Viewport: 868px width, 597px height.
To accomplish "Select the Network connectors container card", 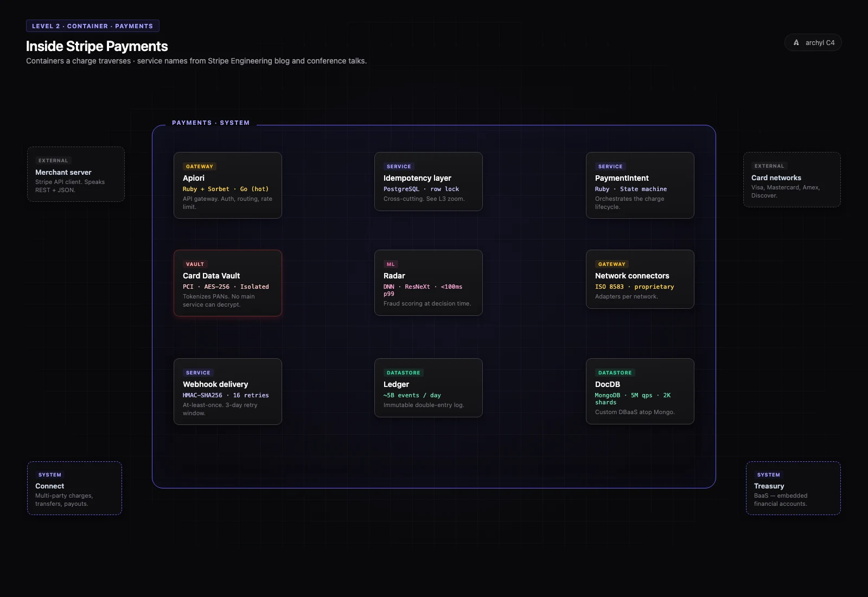I will click(640, 279).
